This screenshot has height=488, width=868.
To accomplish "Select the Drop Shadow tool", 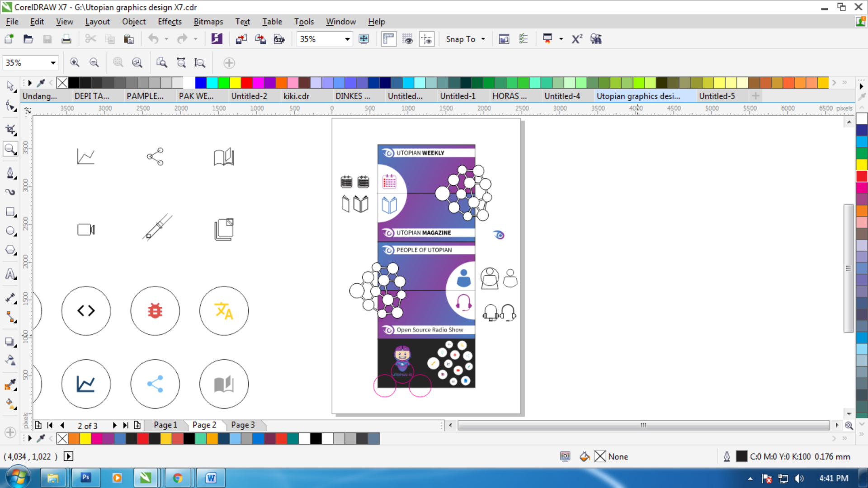I will coord(10,342).
